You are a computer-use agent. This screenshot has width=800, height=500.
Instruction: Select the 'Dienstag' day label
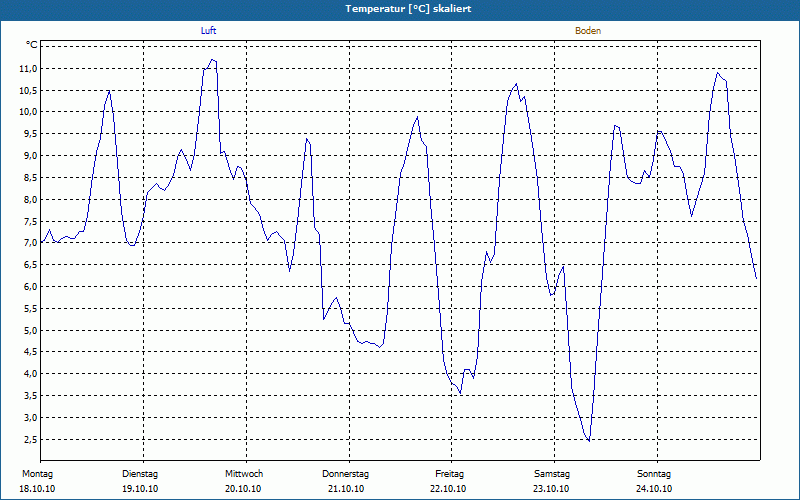[140, 474]
